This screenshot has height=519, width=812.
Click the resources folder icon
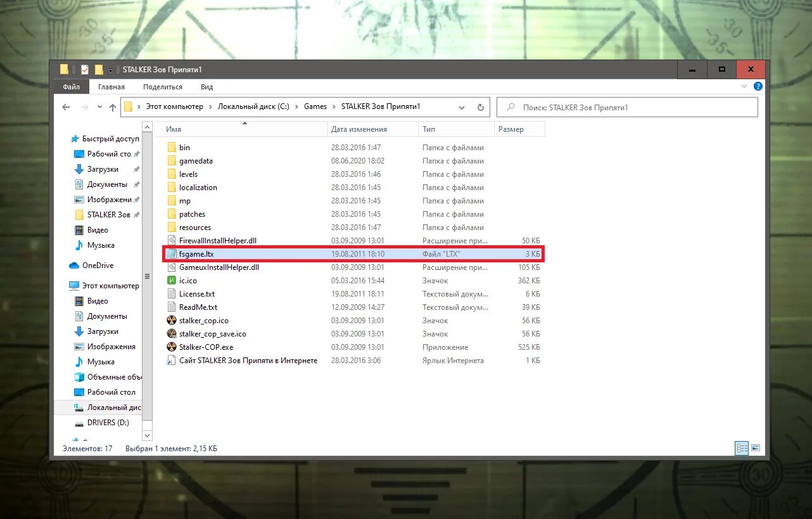(171, 227)
